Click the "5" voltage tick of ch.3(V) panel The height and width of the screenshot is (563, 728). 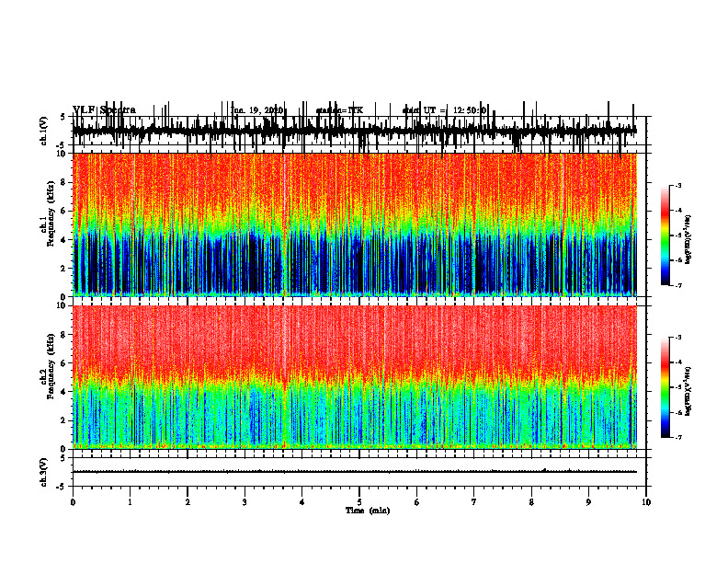[x=63, y=458]
